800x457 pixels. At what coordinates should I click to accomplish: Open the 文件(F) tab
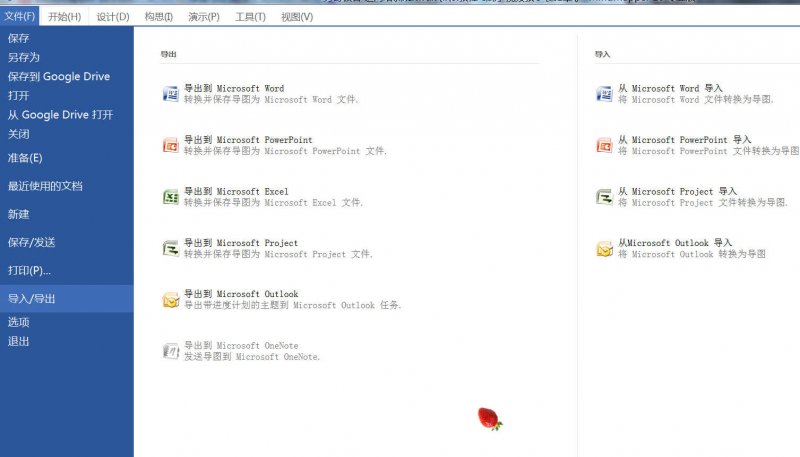pyautogui.click(x=19, y=16)
